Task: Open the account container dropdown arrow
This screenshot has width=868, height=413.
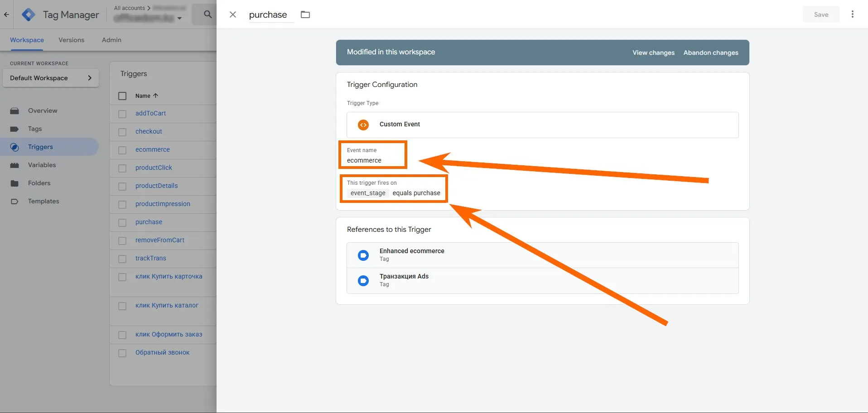Action: tap(179, 19)
